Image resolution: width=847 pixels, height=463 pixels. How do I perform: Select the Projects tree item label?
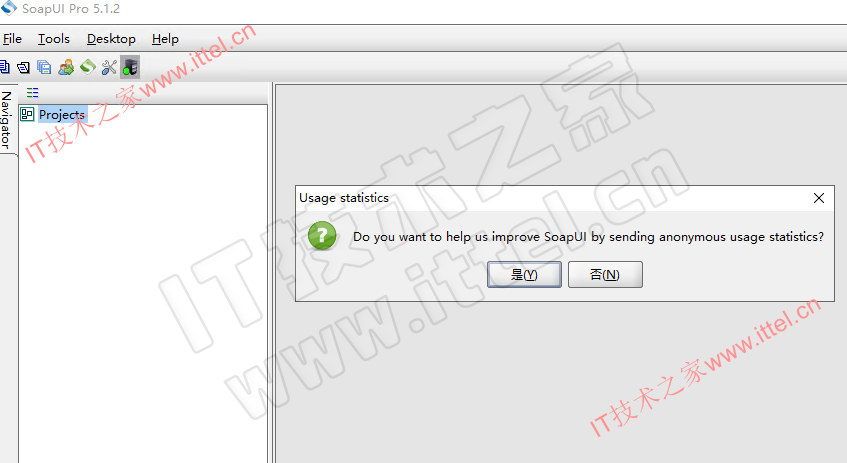pyautogui.click(x=62, y=115)
